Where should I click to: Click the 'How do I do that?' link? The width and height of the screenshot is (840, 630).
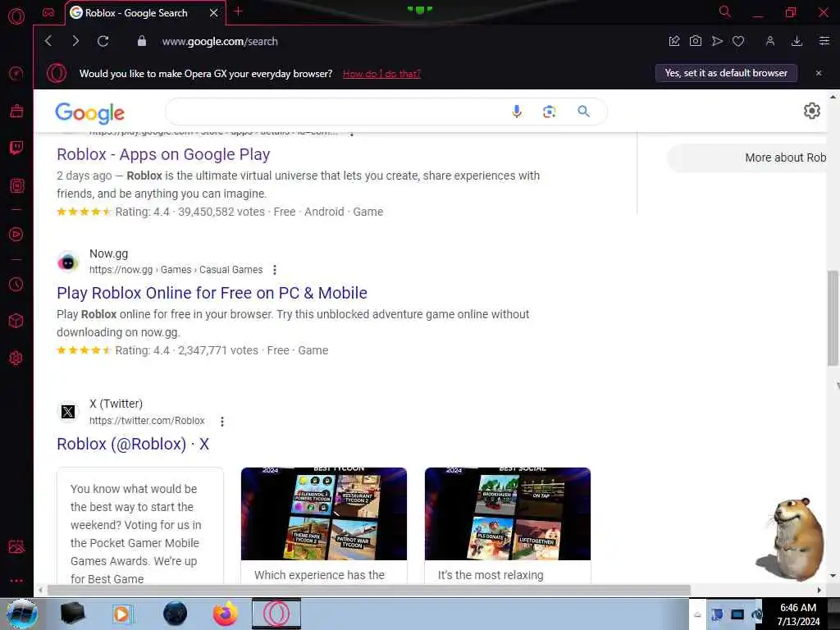381,73
